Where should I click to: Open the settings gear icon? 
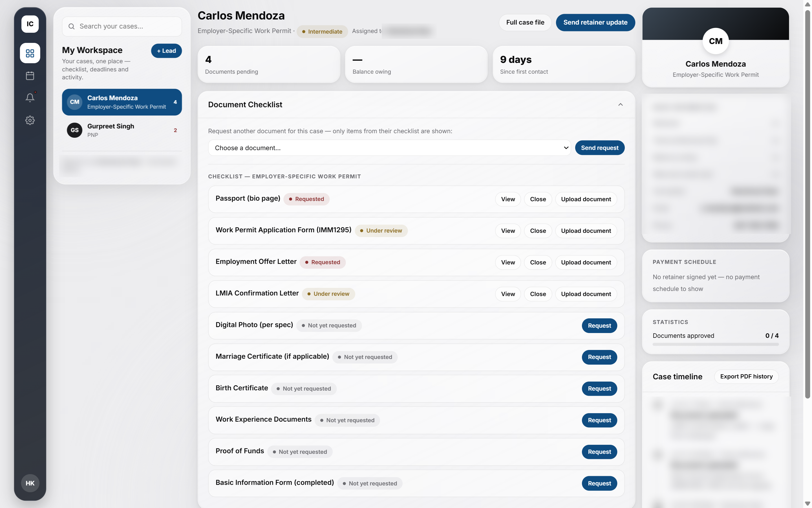pyautogui.click(x=30, y=120)
